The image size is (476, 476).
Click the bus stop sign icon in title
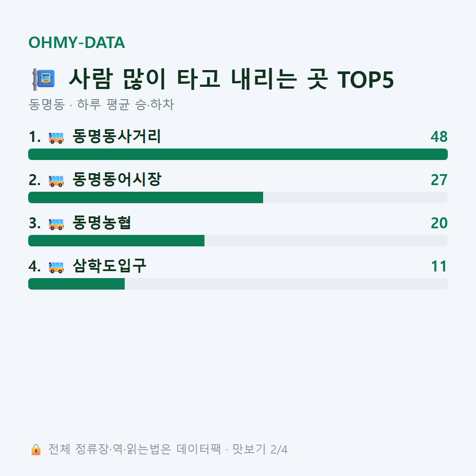tap(44, 79)
